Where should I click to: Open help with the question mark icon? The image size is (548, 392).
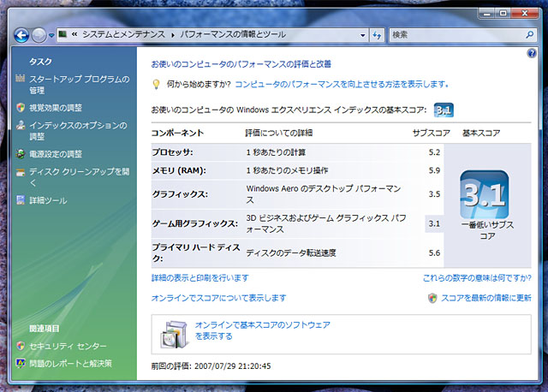(x=532, y=53)
